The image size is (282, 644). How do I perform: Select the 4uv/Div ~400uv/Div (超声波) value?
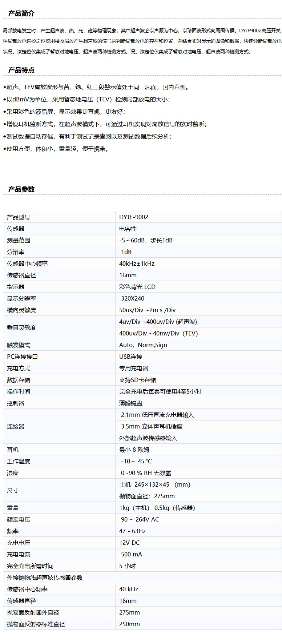tap(158, 322)
